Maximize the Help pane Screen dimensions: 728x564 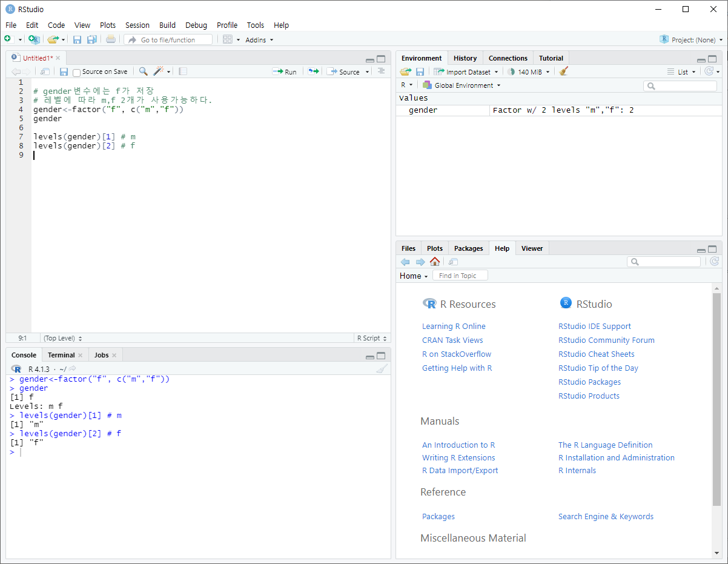point(712,249)
